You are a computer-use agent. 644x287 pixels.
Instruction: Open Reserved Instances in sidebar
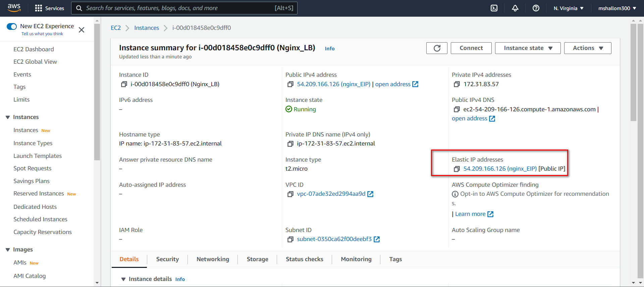tap(39, 193)
